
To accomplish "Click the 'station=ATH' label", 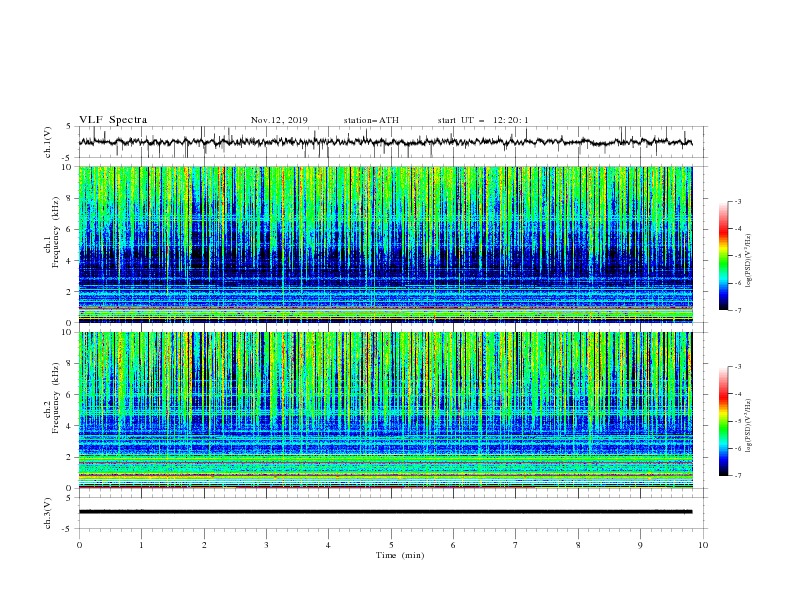I will [x=371, y=120].
